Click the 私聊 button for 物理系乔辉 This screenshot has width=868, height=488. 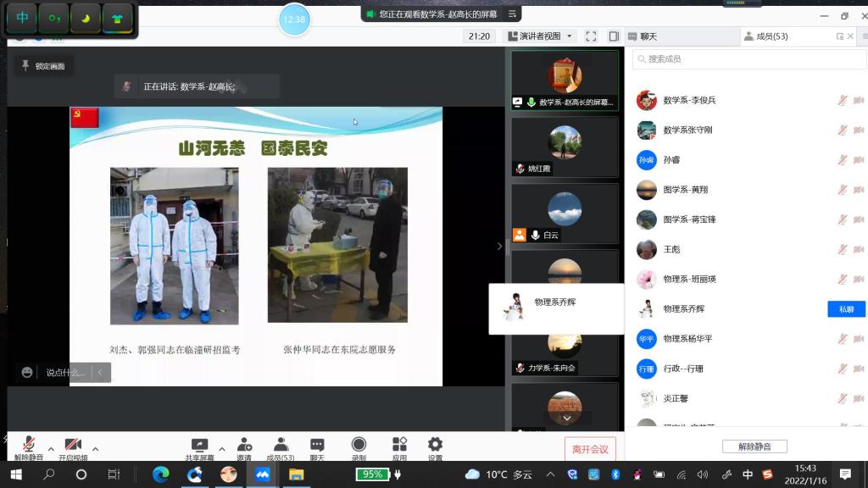846,309
